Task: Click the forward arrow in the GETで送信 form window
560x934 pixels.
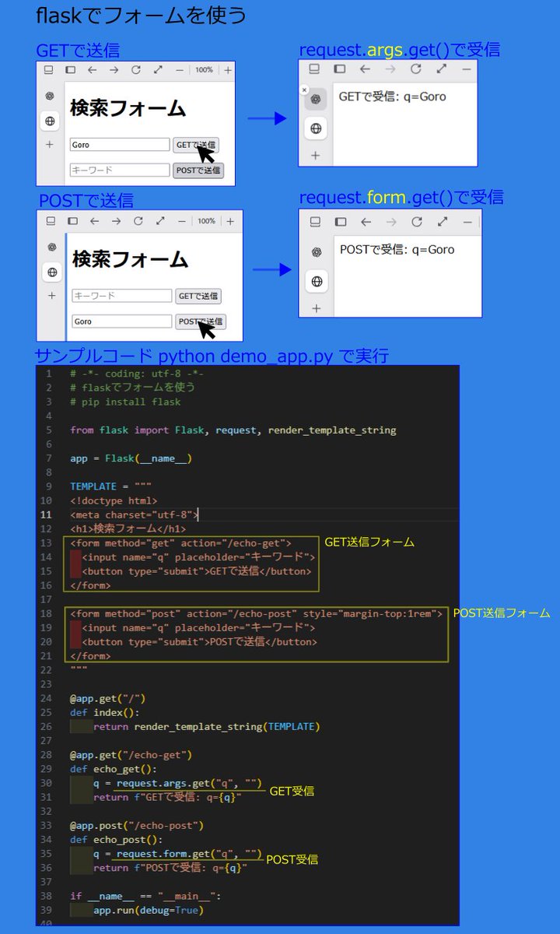Action: tap(114, 70)
